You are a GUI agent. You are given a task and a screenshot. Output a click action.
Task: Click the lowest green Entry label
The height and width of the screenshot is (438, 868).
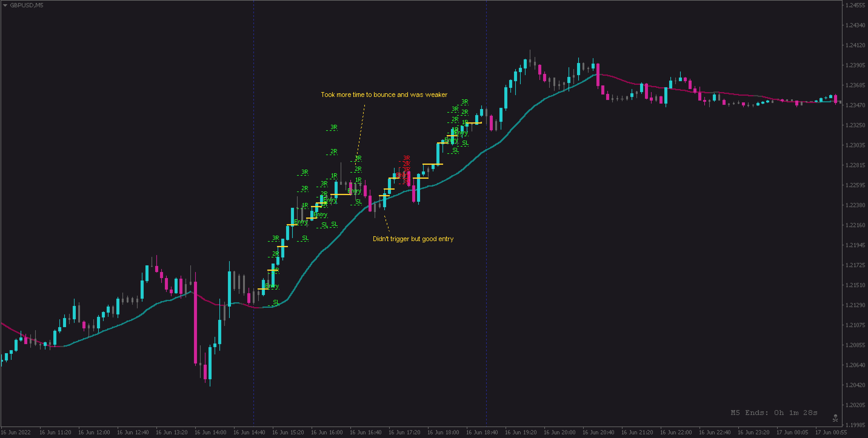point(272,286)
